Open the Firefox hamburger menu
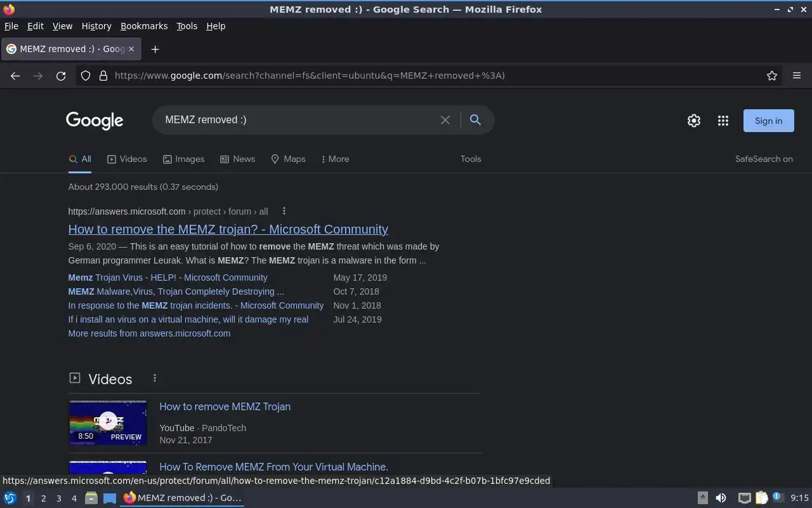Image resolution: width=812 pixels, height=508 pixels. tap(797, 76)
